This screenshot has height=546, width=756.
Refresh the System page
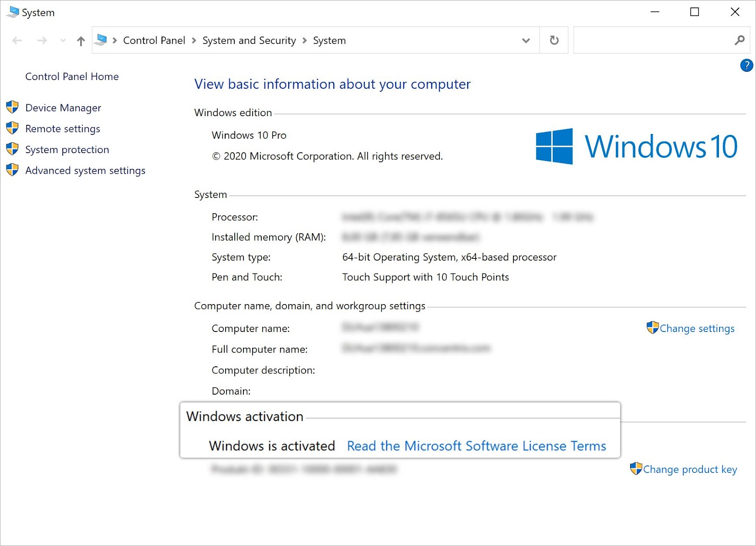[554, 40]
